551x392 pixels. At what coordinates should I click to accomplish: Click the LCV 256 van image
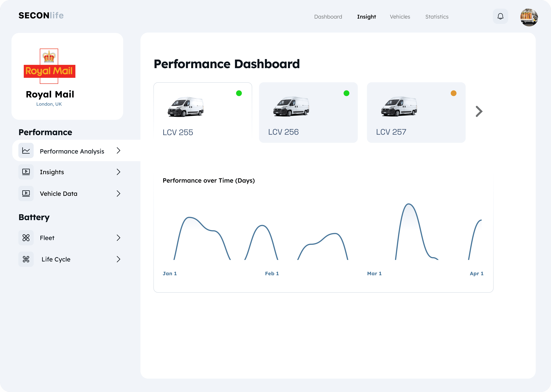pyautogui.click(x=291, y=106)
